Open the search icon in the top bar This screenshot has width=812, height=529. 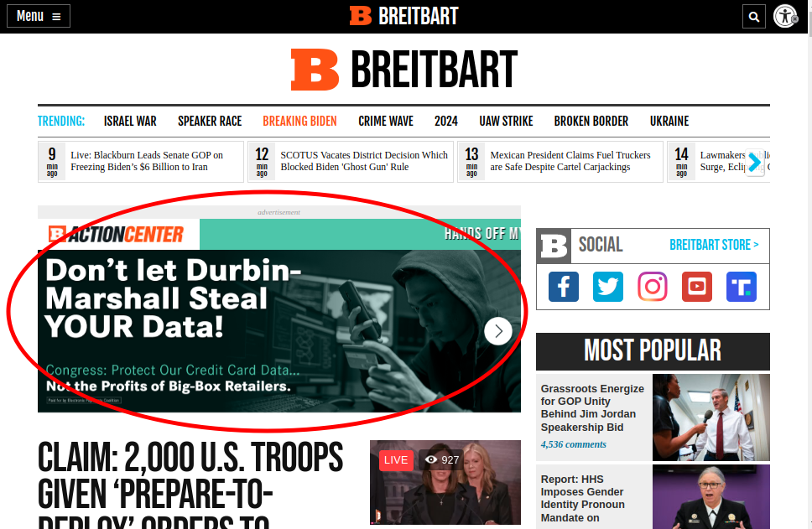[x=753, y=16]
